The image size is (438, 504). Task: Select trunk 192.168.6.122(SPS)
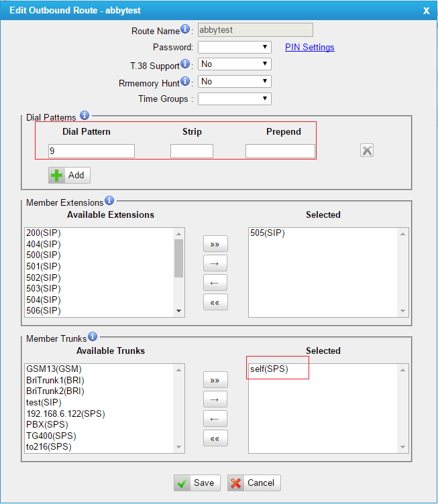[x=66, y=414]
